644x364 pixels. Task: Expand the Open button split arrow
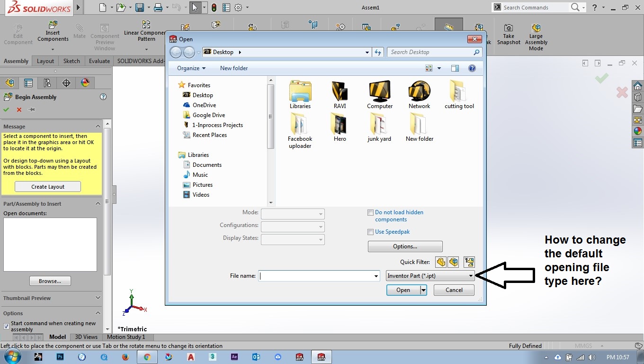[x=423, y=290]
